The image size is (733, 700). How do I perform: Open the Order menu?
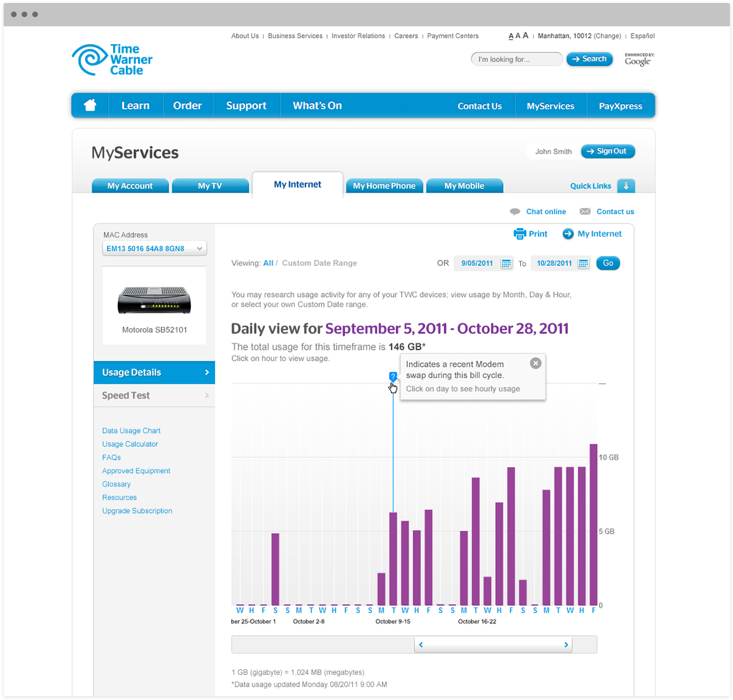188,105
